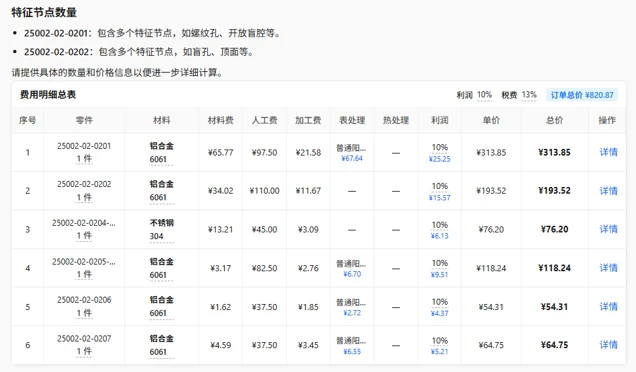636x372 pixels.
Task: Click the 特征节点数量 heading
Action: pos(44,12)
